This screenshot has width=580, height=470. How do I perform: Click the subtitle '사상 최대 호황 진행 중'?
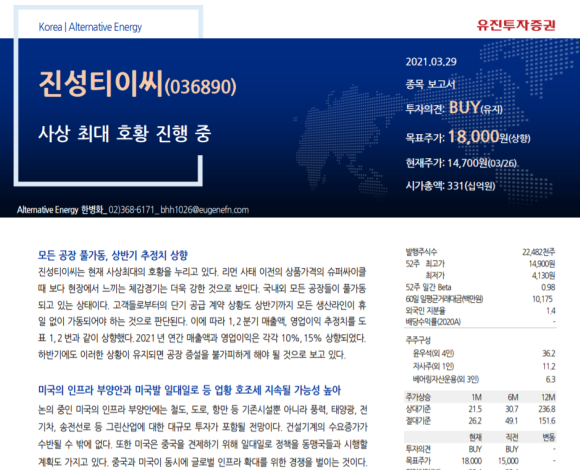point(124,133)
